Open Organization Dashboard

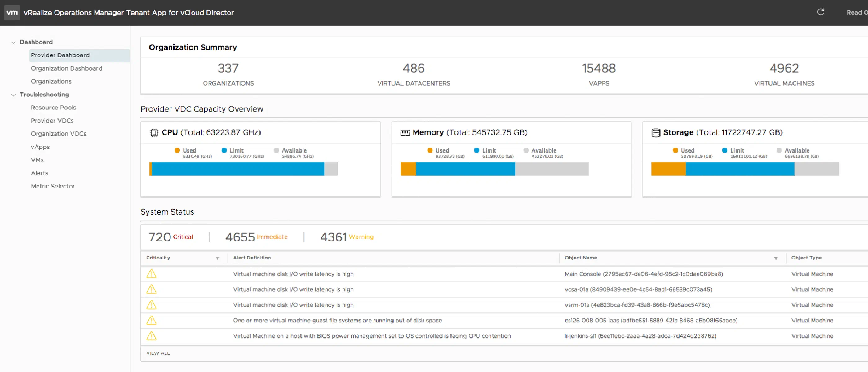66,69
